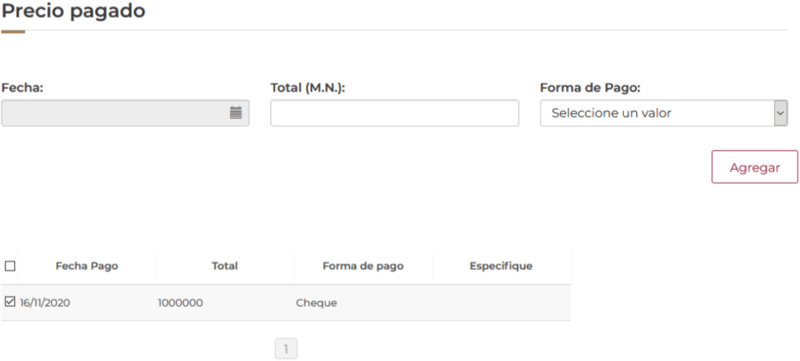Select the Cheque payment cell
The image size is (800, 361).
(316, 303)
